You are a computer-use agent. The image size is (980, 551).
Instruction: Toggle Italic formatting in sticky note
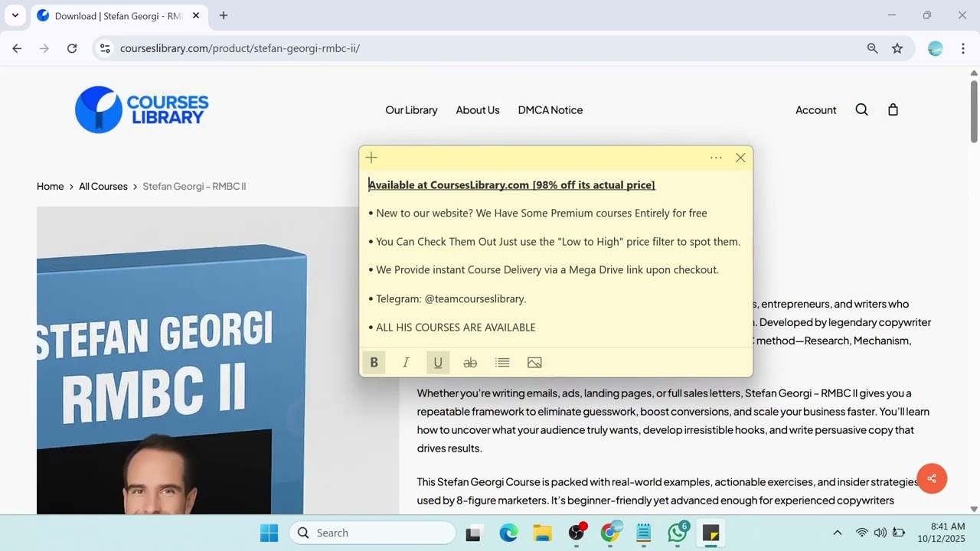(x=406, y=363)
